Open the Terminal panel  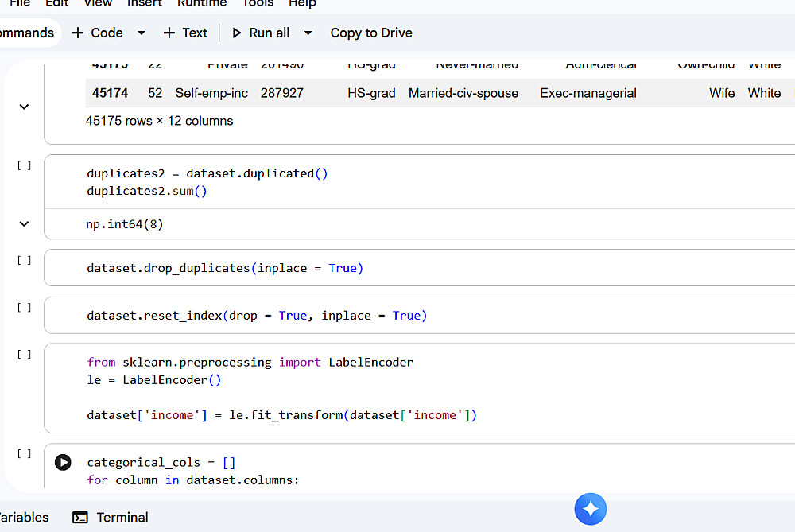tap(111, 517)
